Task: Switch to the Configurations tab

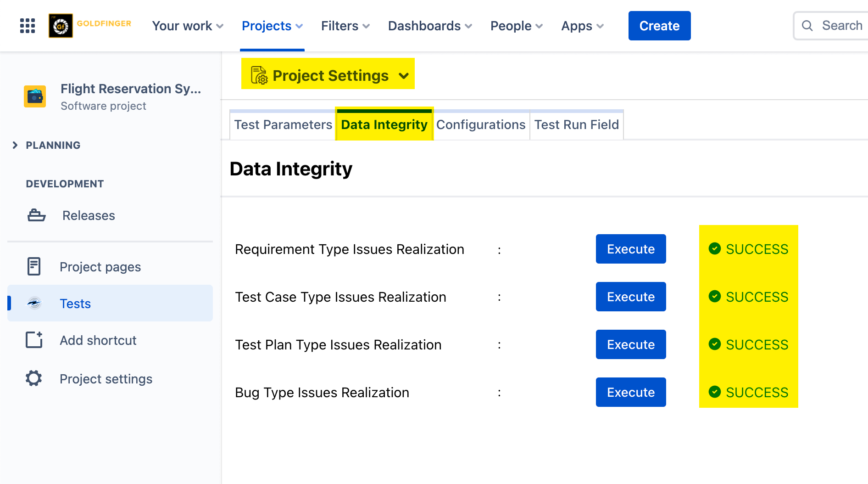Action: pos(481,125)
